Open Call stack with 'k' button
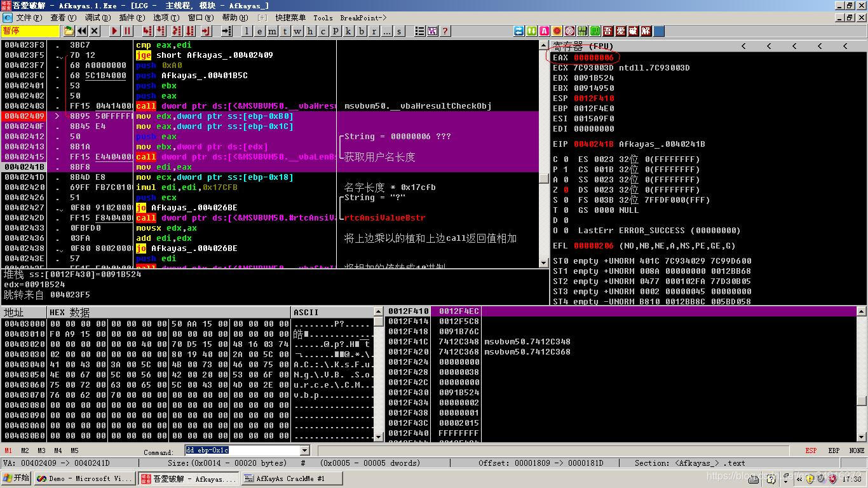 (348, 30)
